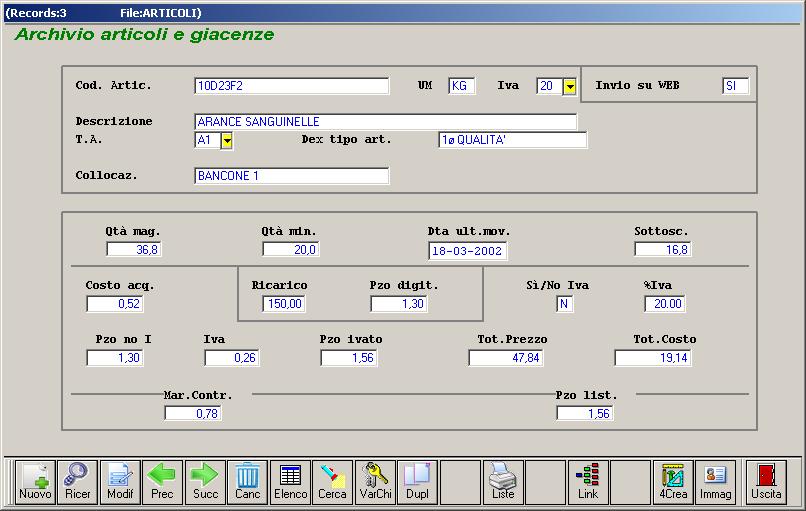Expand the T.A. article type dropdown arrow
806x511 pixels.
[x=227, y=140]
